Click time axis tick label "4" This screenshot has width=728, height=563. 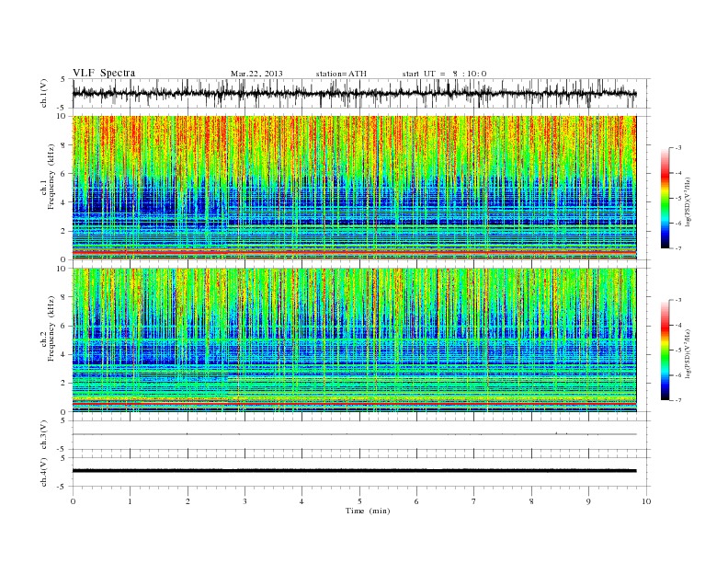302,501
